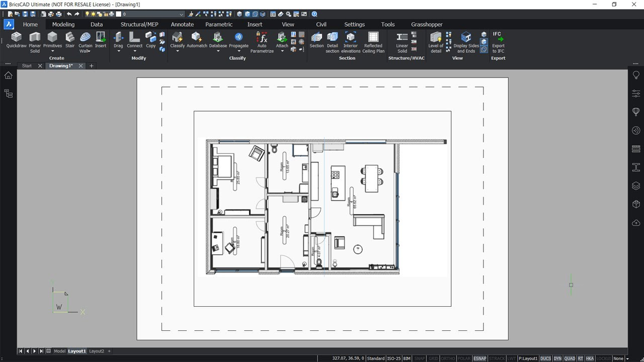Switch to the Modeling ribbon tab
644x362 pixels.
(63, 24)
